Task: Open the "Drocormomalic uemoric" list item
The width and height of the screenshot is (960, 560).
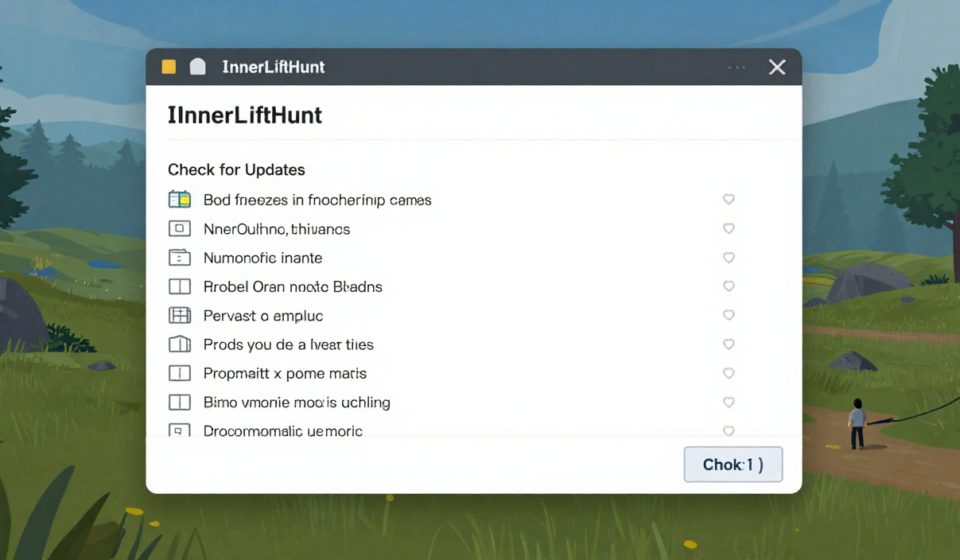Action: (x=282, y=431)
